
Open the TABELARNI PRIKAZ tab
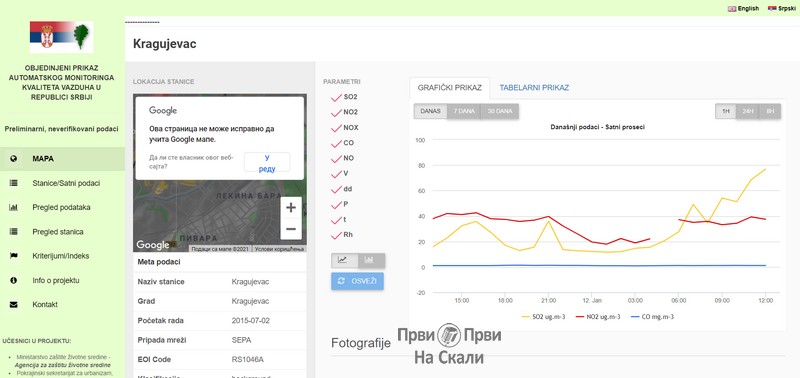(x=534, y=88)
